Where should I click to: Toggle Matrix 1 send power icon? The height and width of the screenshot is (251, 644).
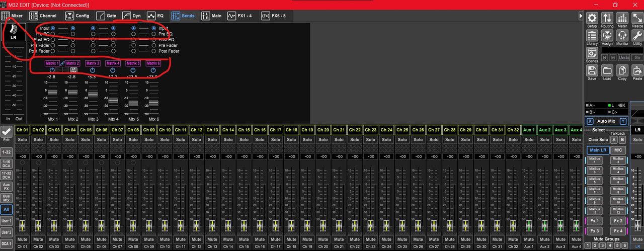(52, 70)
